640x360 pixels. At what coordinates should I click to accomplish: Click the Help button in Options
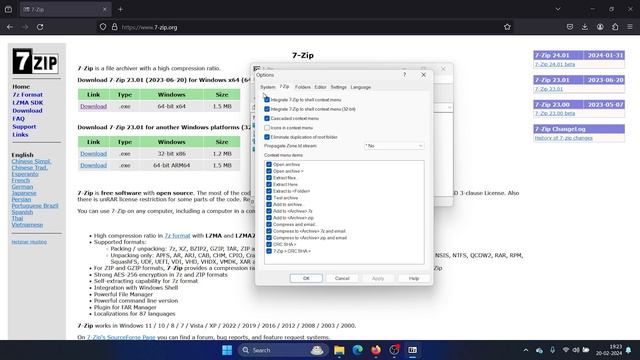tap(414, 278)
